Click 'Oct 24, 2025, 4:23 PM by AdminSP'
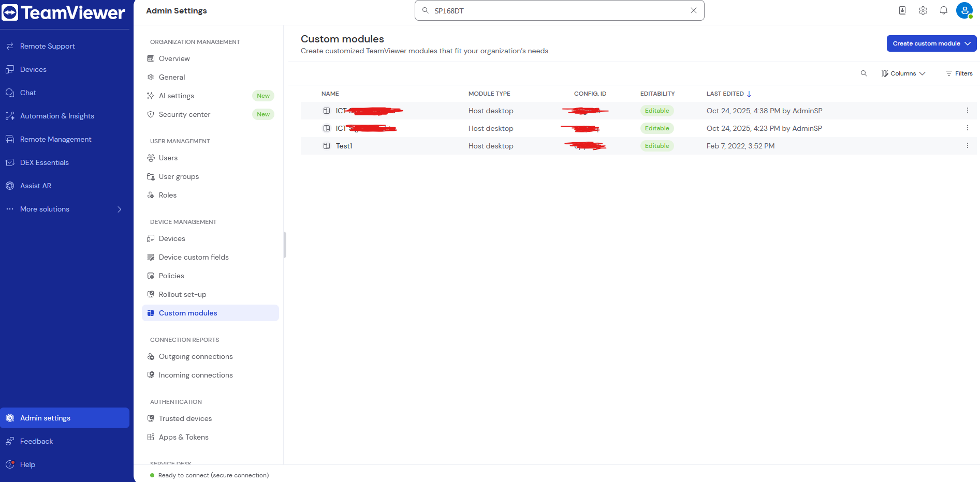This screenshot has height=482, width=980. [x=764, y=128]
